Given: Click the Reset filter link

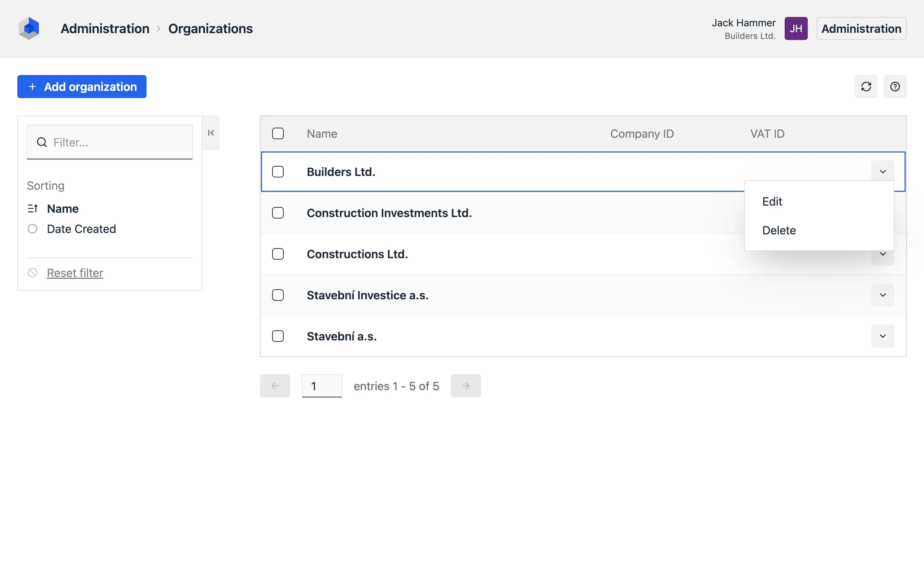Looking at the screenshot, I should [x=75, y=273].
